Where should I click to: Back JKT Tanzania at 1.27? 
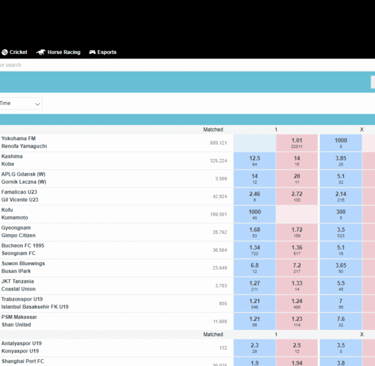(x=255, y=286)
